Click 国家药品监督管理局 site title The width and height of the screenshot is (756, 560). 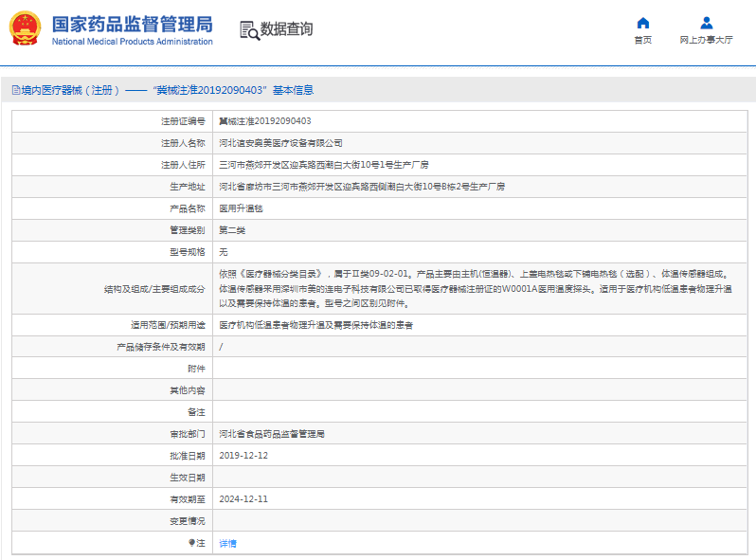point(132,24)
